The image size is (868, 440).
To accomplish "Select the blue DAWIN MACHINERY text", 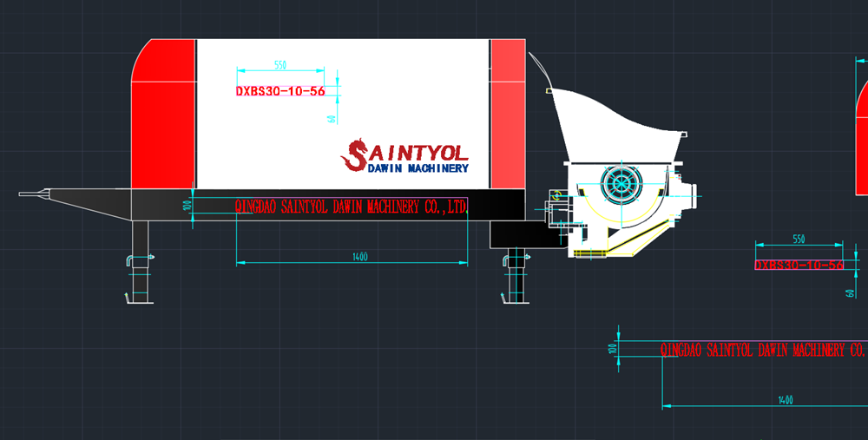I will click(x=418, y=167).
